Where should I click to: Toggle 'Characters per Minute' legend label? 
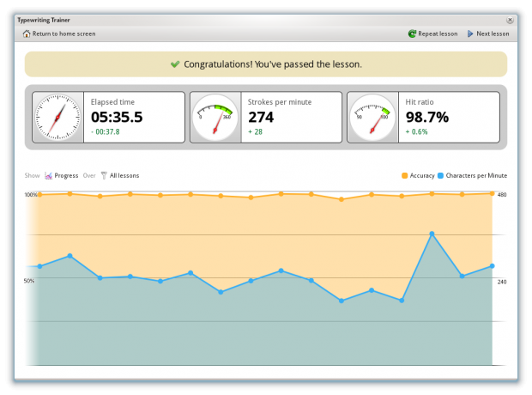[476, 175]
